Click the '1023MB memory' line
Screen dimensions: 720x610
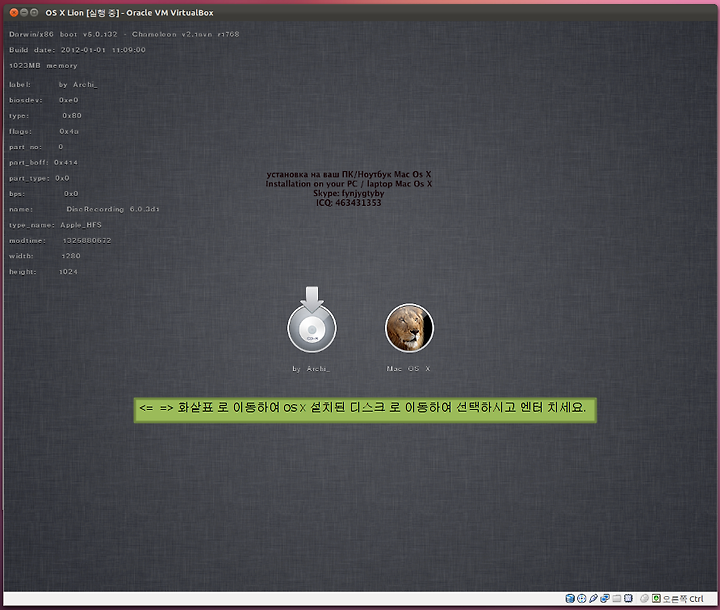pyautogui.click(x=43, y=66)
